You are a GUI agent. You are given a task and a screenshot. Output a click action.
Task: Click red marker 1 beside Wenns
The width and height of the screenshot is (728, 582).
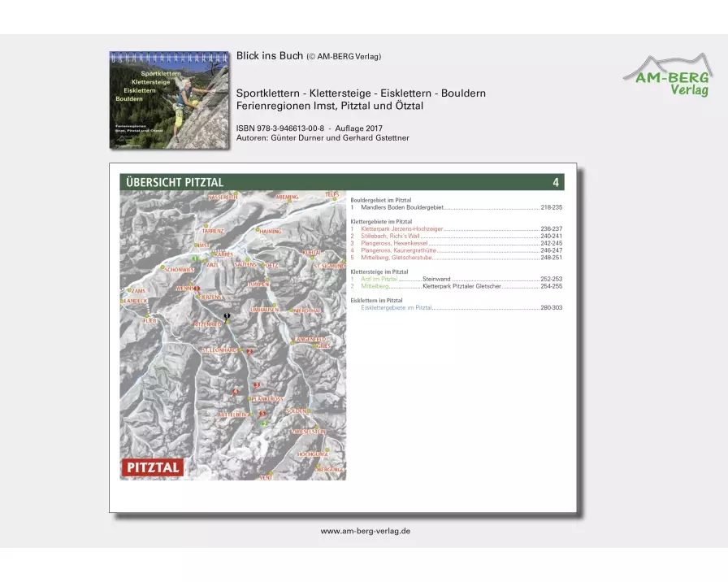click(x=197, y=289)
